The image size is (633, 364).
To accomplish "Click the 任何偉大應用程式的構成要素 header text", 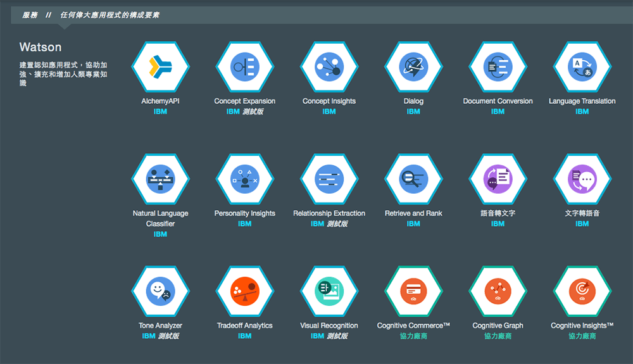I will 110,15.
